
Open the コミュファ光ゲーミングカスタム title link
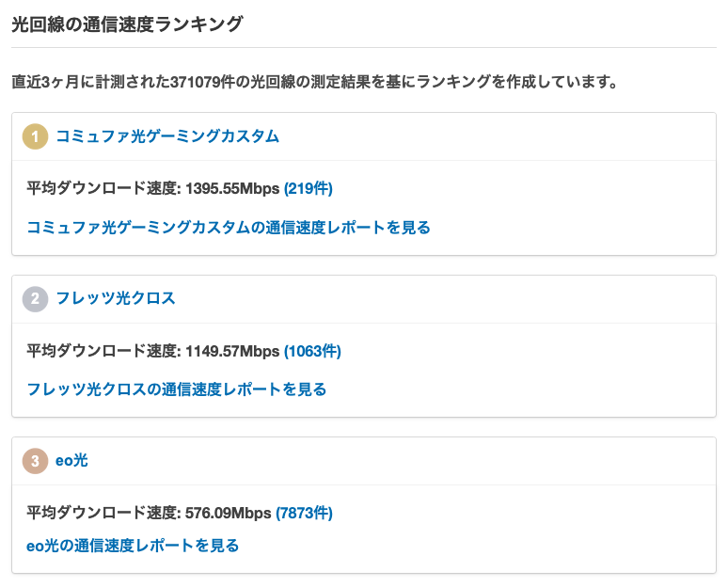[x=167, y=136]
